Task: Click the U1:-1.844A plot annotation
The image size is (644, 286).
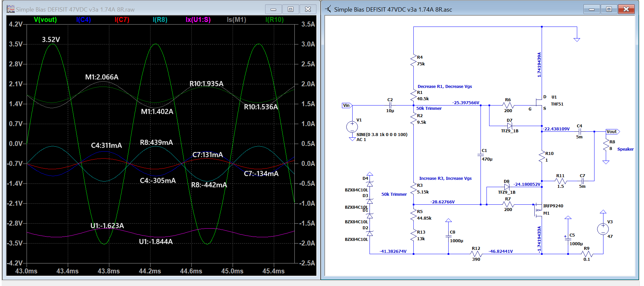Action: 156,242
